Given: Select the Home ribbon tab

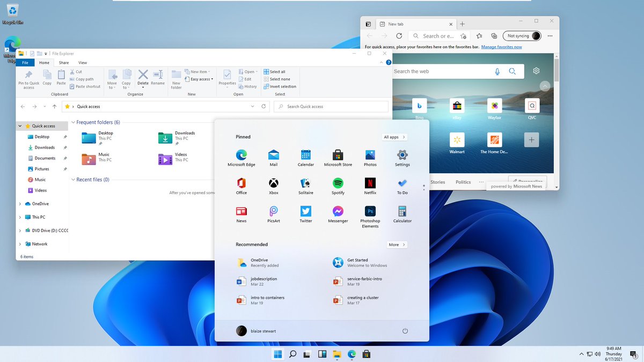Looking at the screenshot, I should point(45,63).
